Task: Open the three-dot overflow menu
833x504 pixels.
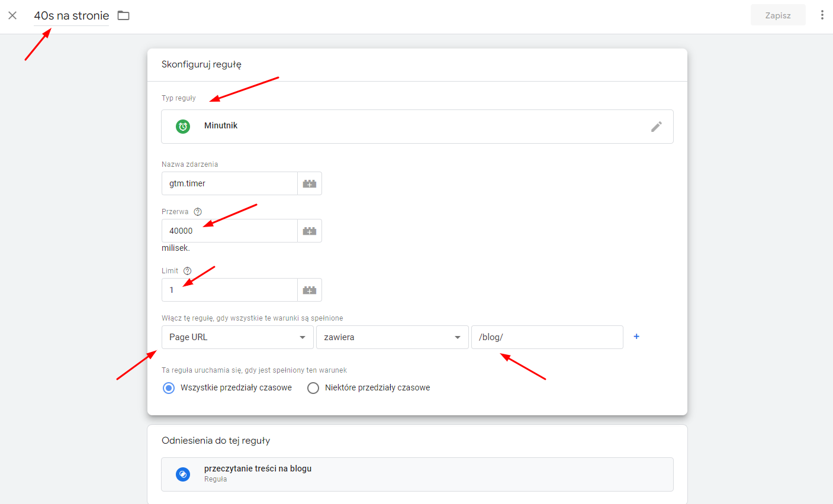Action: coord(822,15)
